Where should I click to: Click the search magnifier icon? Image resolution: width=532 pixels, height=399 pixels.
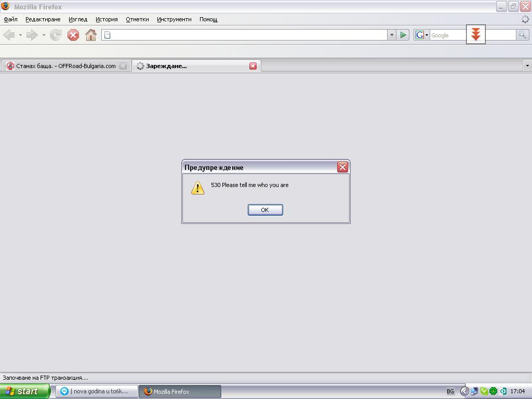[x=523, y=35]
